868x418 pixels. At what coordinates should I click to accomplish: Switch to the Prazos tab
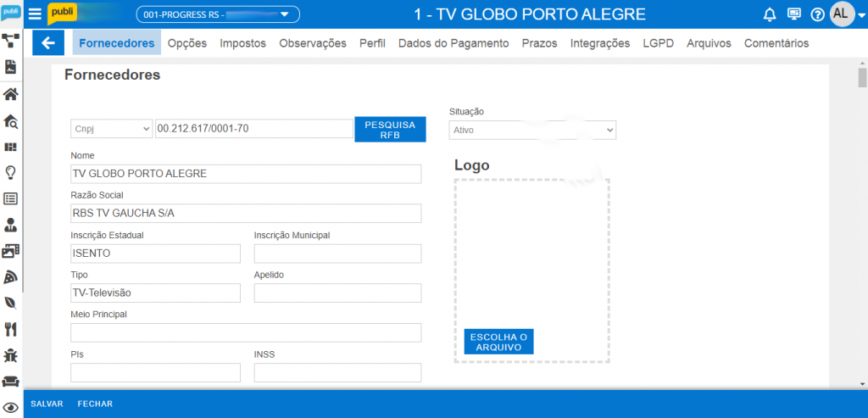(540, 43)
